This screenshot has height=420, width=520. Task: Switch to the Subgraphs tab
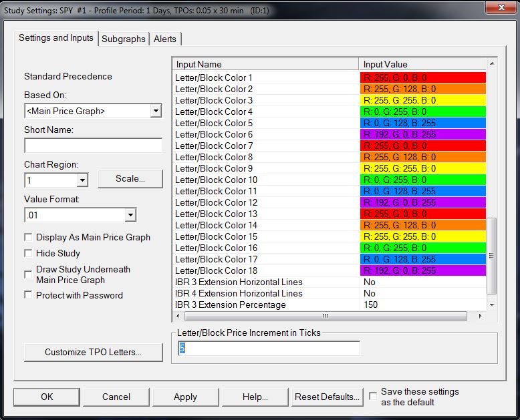pyautogui.click(x=124, y=39)
